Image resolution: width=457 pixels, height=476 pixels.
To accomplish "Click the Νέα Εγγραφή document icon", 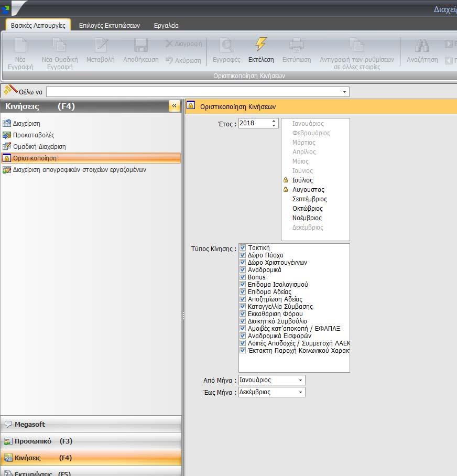I will click(20, 45).
